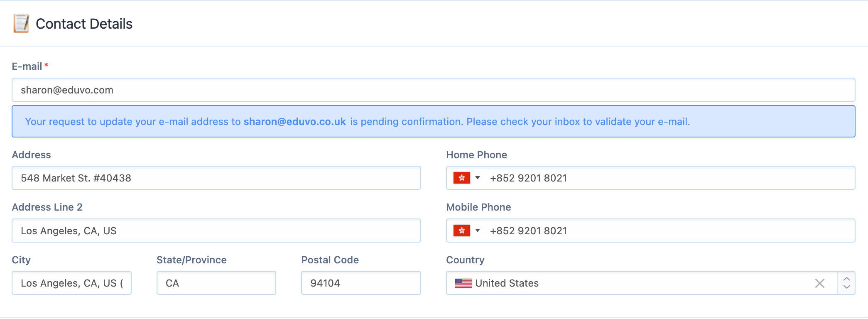The image size is (868, 319).
Task: Click the Contact Details heading
Action: [x=84, y=24]
